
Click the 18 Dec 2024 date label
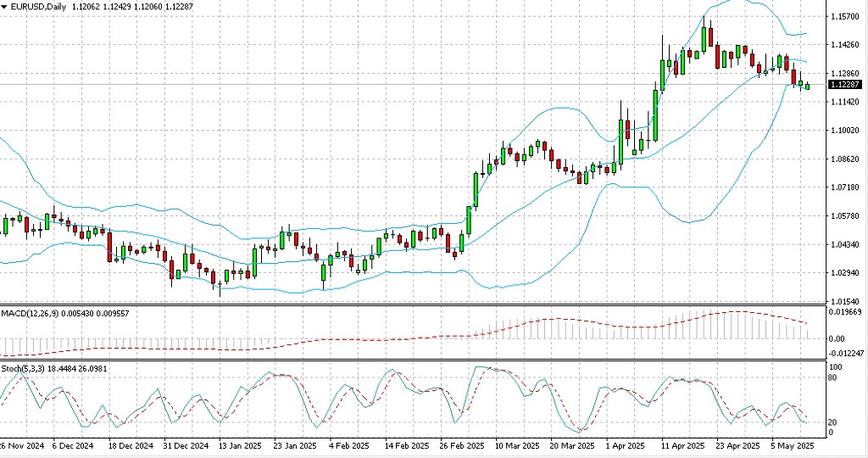pyautogui.click(x=131, y=446)
